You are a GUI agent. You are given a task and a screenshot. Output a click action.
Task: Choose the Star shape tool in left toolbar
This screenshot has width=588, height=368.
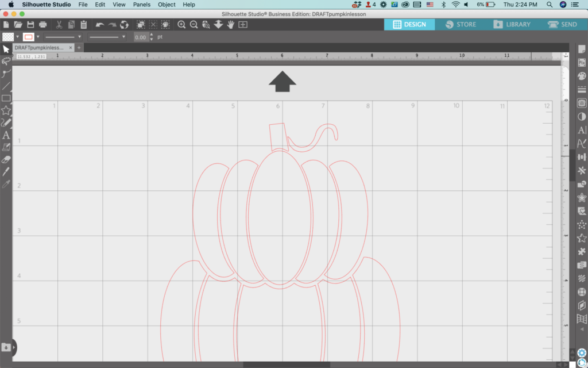point(6,110)
